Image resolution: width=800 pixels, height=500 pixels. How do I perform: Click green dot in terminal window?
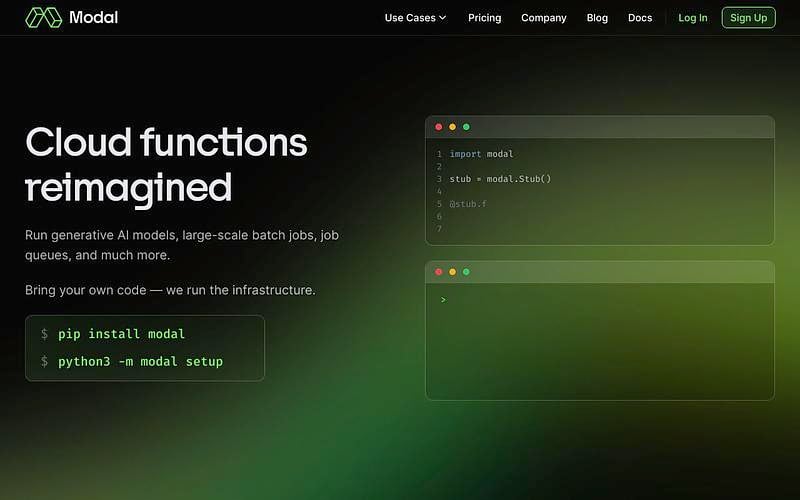click(x=466, y=272)
